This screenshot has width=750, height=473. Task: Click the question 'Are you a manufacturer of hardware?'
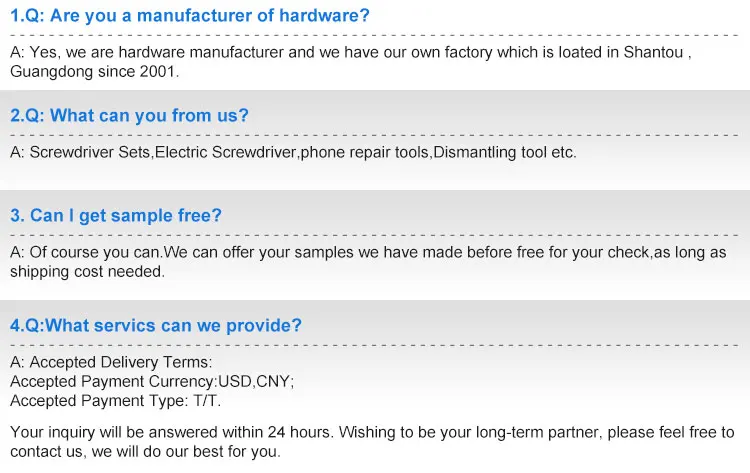pos(210,15)
